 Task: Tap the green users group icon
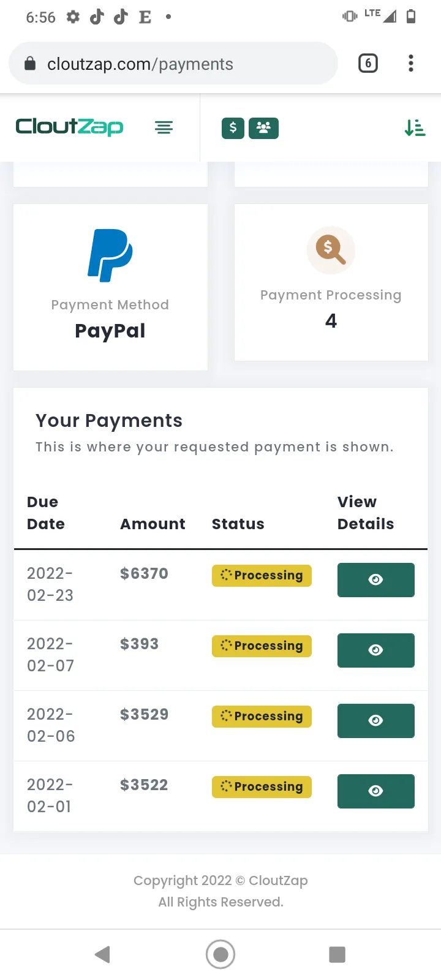tap(263, 128)
